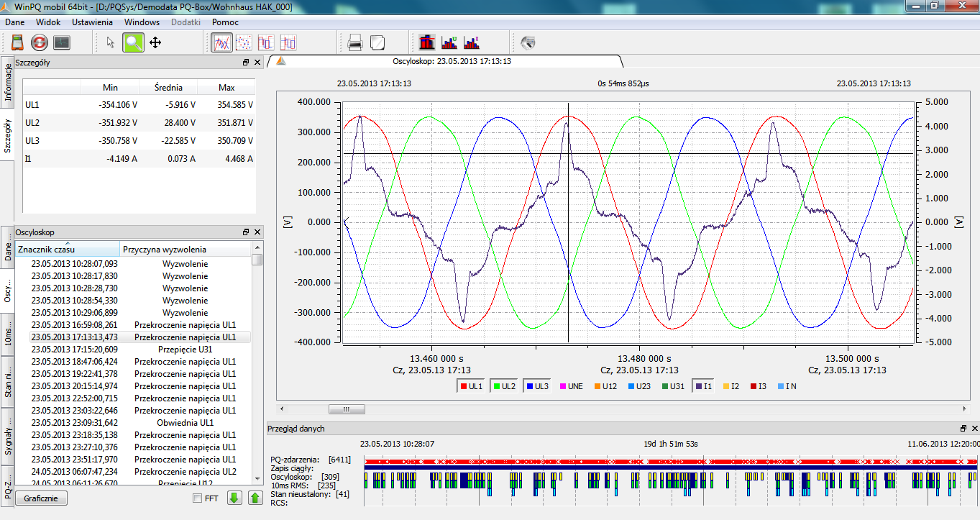Toggle UL3 channel in chart legend
Image resolution: width=980 pixels, height=520 pixels.
pyautogui.click(x=537, y=386)
